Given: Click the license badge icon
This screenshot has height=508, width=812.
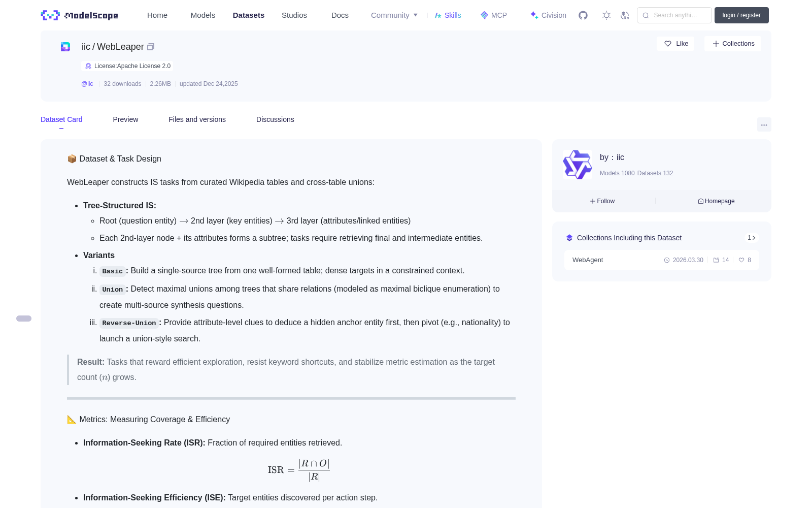Looking at the screenshot, I should 88,66.
